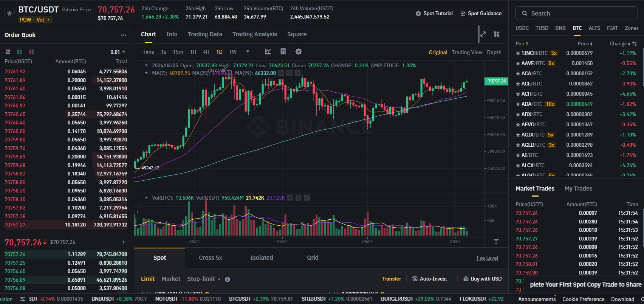Show sell orders only layout icon
The height and width of the screenshot is (304, 644).
pos(32,52)
